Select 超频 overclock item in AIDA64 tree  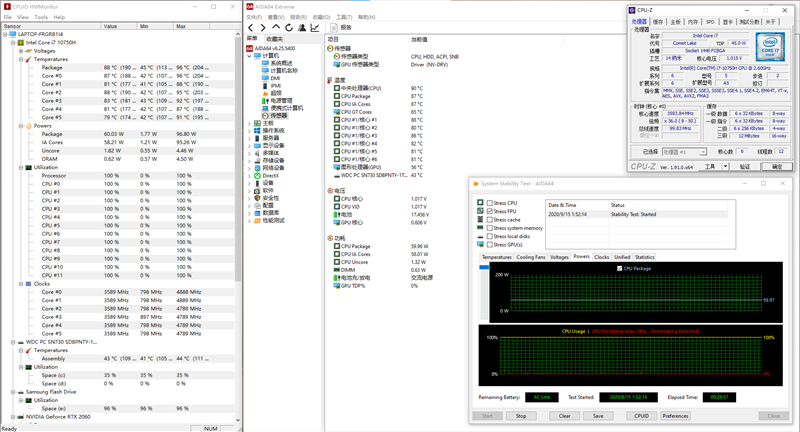(x=276, y=93)
